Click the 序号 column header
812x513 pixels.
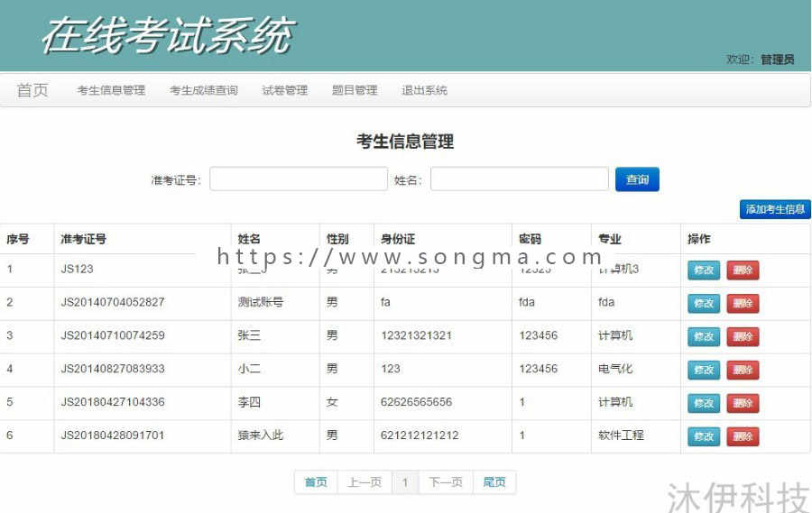point(18,239)
